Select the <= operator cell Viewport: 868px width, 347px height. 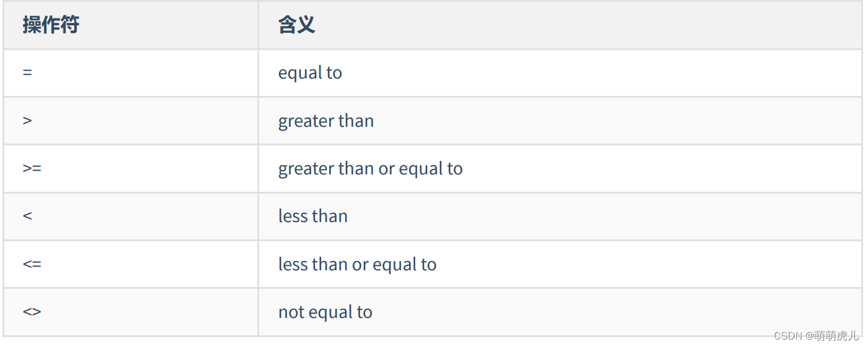click(32, 264)
